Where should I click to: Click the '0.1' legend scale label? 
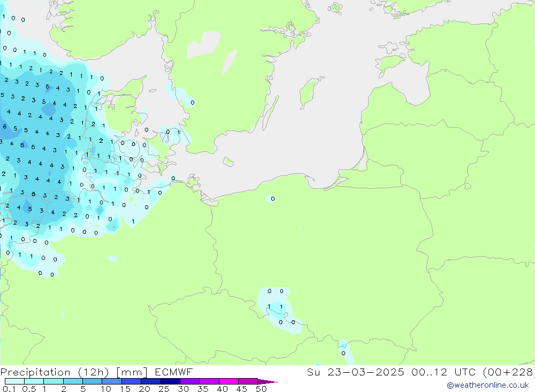click(x=9, y=389)
